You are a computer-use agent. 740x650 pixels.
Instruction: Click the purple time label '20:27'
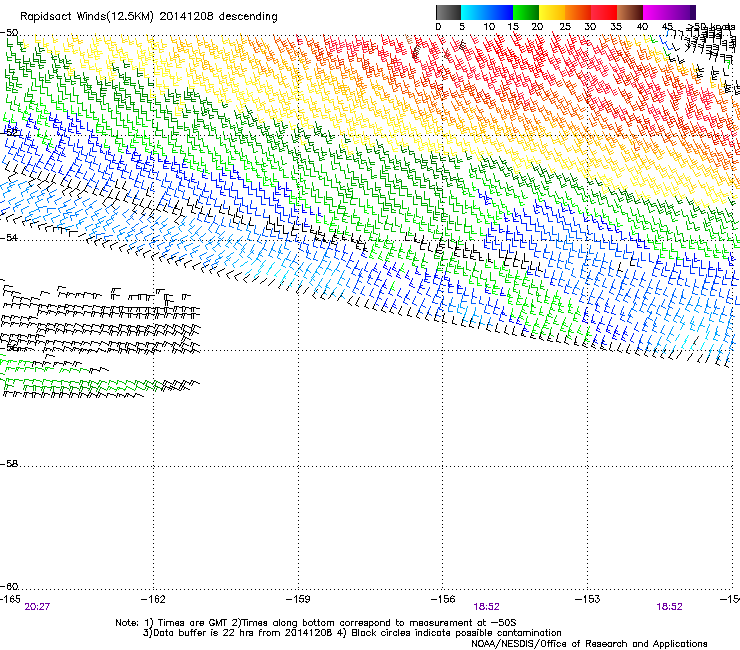(x=37, y=607)
